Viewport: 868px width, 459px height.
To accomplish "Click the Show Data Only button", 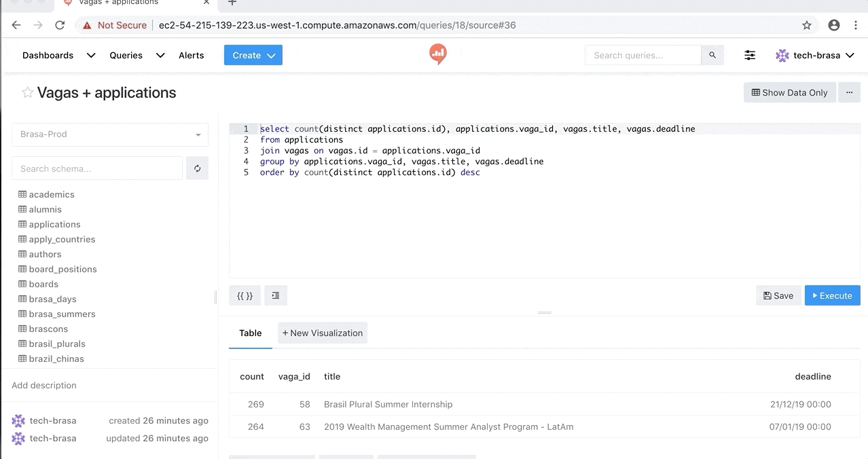I will point(789,92).
